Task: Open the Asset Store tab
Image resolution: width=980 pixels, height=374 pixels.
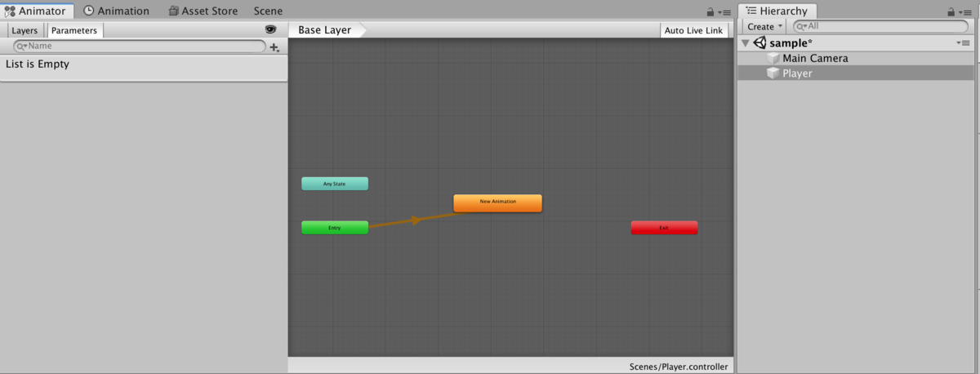Action: (203, 11)
